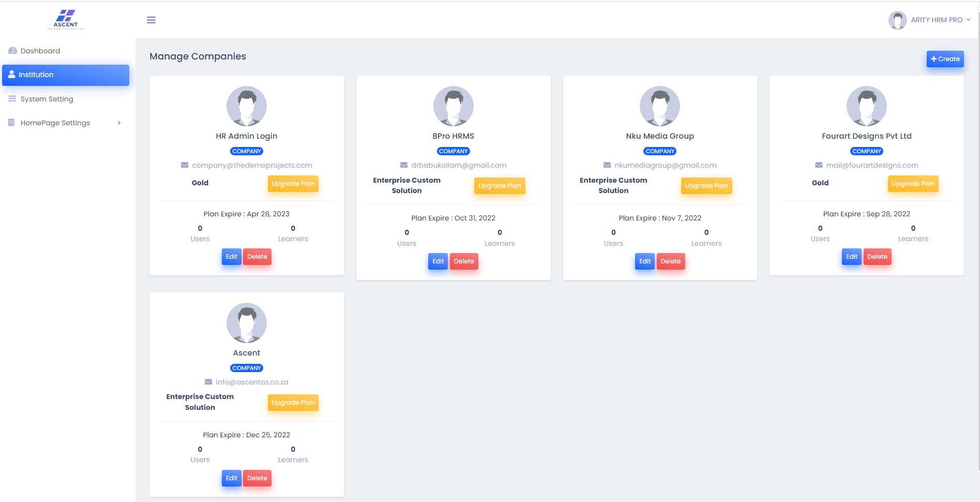Click COMPANY badge under Nku Media Group

point(660,151)
